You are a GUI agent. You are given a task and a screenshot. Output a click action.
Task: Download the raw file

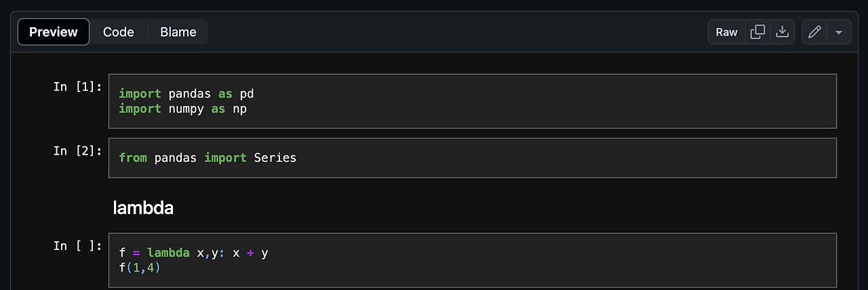(x=783, y=32)
